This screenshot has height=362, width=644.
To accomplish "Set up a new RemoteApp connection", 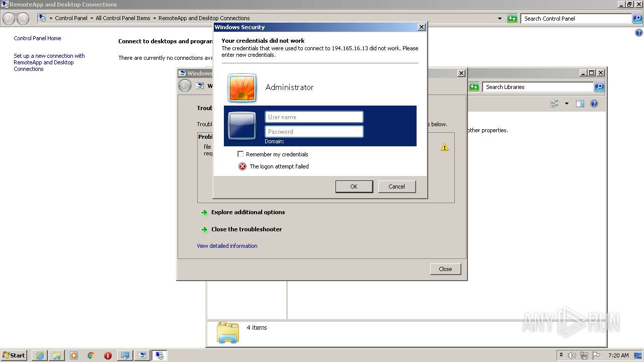I will [x=49, y=62].
